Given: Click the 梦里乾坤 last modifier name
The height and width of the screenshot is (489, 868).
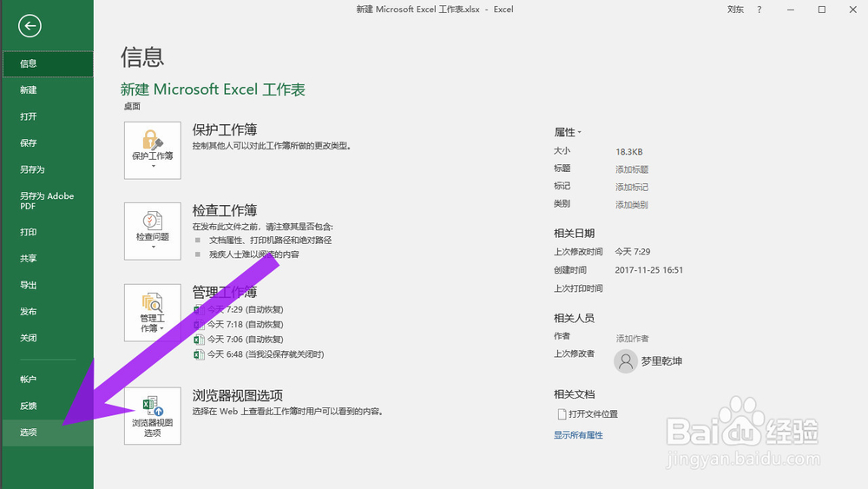Looking at the screenshot, I should click(x=661, y=361).
